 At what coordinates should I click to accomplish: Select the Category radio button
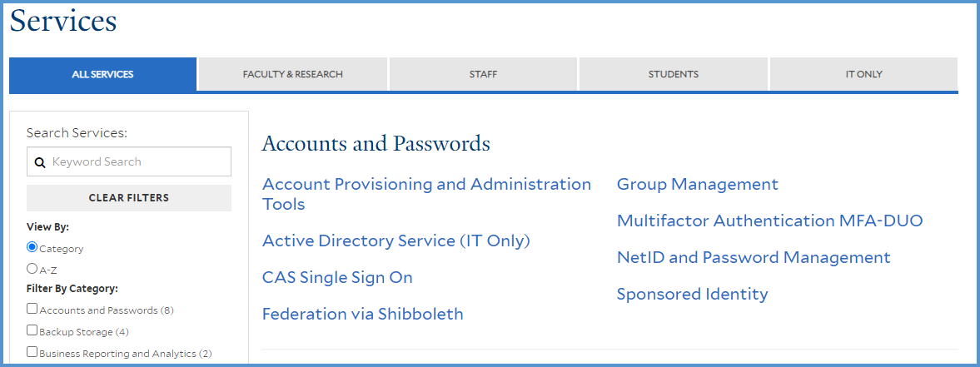tap(32, 247)
